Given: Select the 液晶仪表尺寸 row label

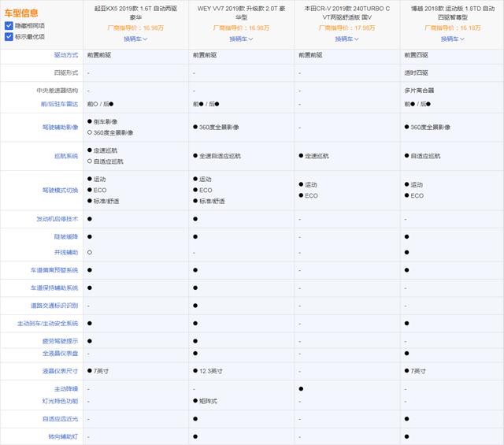Looking at the screenshot, I should click(x=60, y=371).
